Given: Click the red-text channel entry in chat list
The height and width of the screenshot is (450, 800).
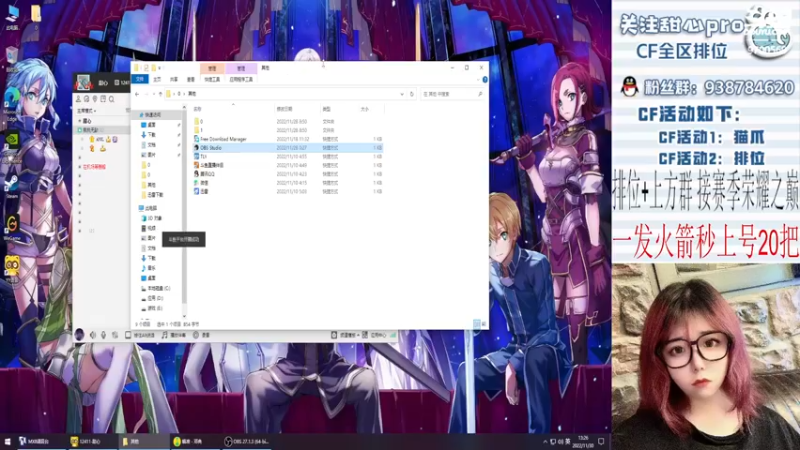Looking at the screenshot, I should click(93, 167).
